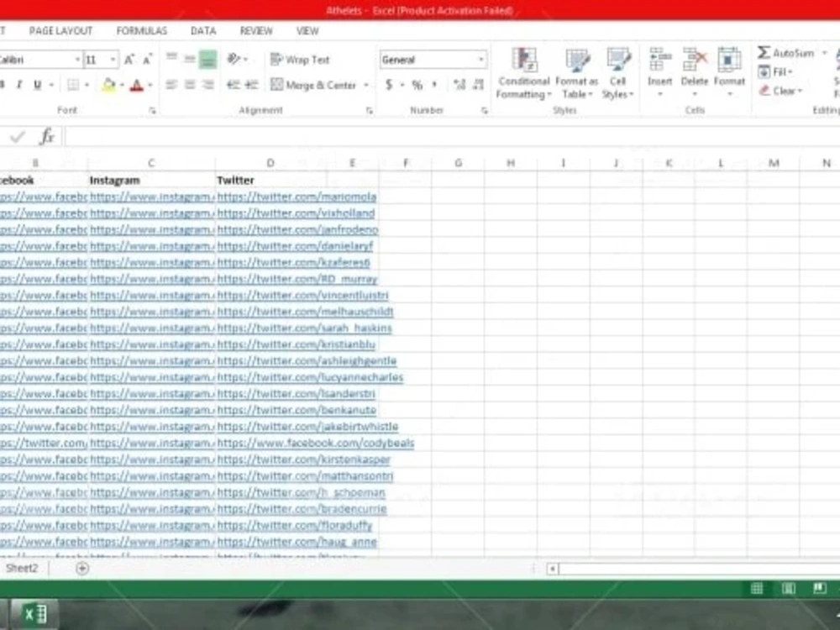840x630 pixels.
Task: Open twitter.com/floraduffy link
Action: point(294,525)
